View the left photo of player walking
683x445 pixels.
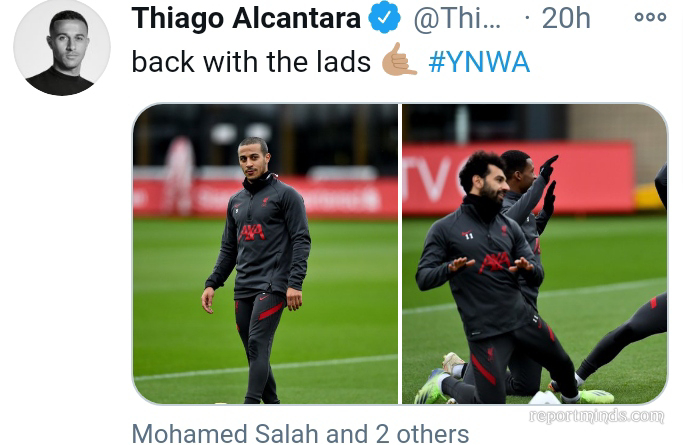[265, 253]
